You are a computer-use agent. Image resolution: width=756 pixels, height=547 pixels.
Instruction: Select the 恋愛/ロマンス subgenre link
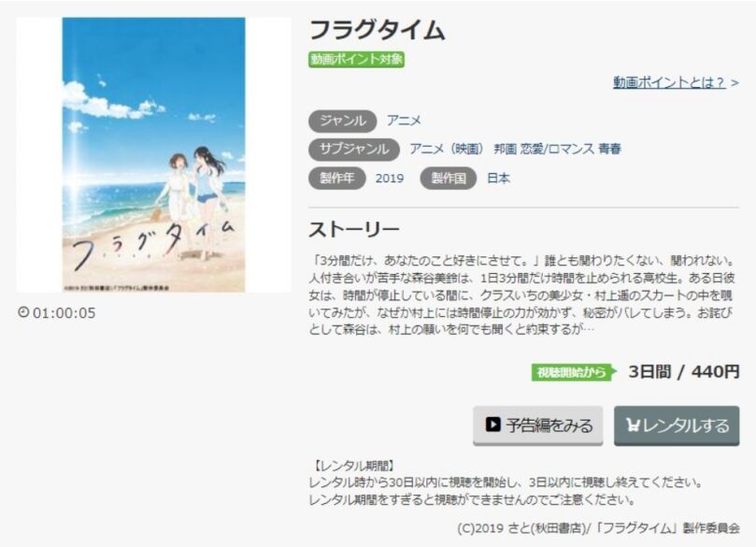point(557,149)
